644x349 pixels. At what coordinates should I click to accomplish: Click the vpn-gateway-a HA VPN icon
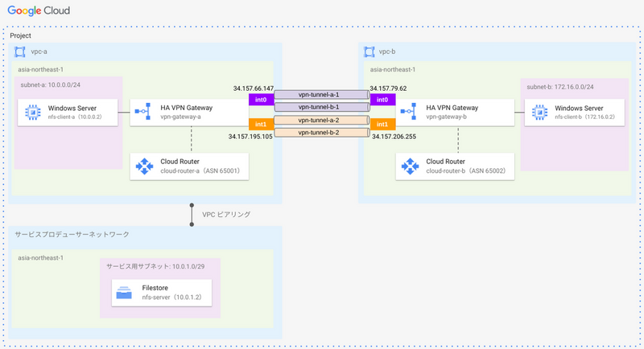[143, 112]
